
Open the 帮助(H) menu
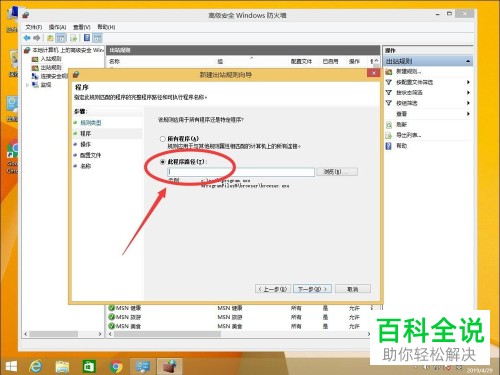pos(106,27)
